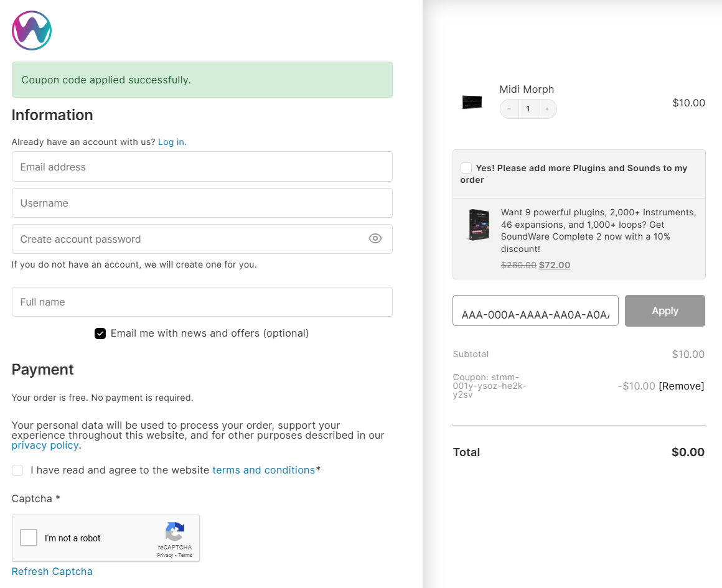Click the Coupon code applied successfully message

pyautogui.click(x=202, y=80)
